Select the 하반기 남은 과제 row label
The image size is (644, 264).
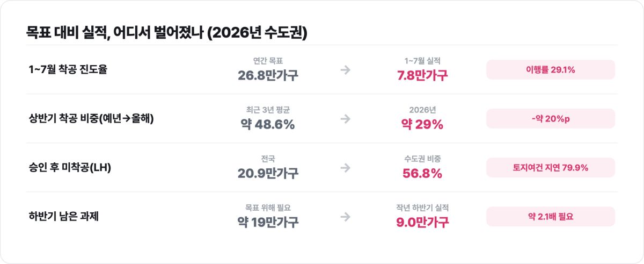pyautogui.click(x=64, y=217)
